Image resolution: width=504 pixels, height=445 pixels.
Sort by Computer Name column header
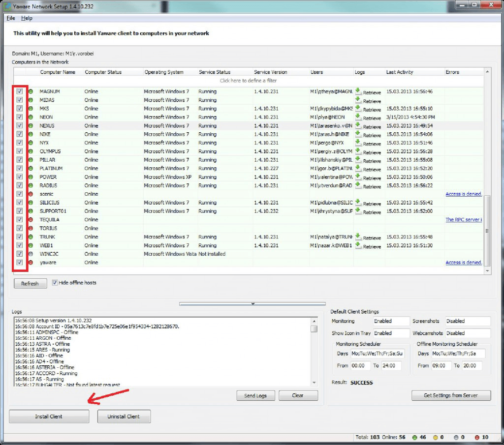coord(58,72)
